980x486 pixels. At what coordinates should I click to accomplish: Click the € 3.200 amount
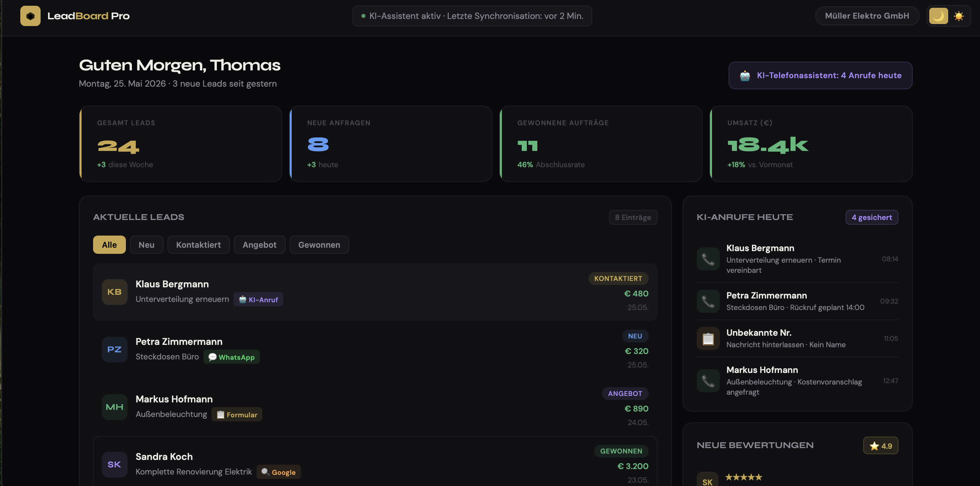633,466
